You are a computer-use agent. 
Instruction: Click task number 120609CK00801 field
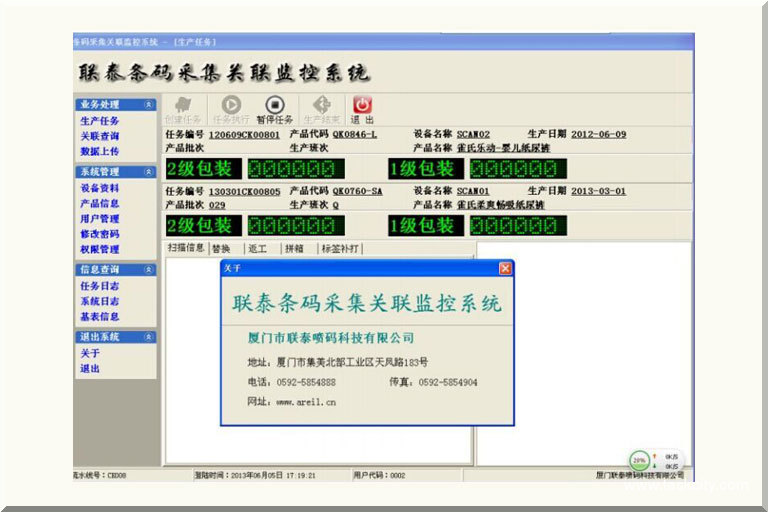tap(244, 134)
